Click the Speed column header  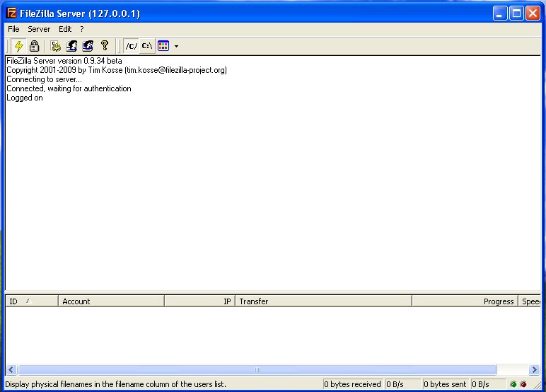click(529, 301)
